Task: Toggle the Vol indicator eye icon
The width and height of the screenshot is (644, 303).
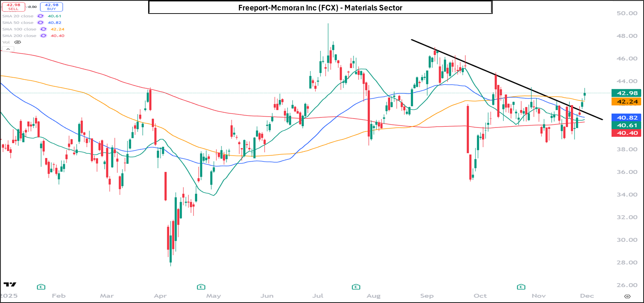Action: (x=18, y=42)
